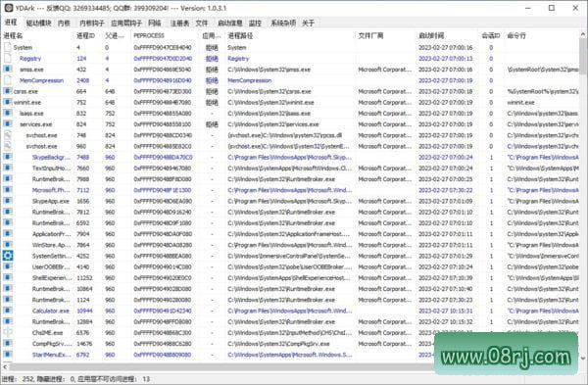Switch to the 进程 tab
The width and height of the screenshot is (588, 385).
(x=11, y=23)
